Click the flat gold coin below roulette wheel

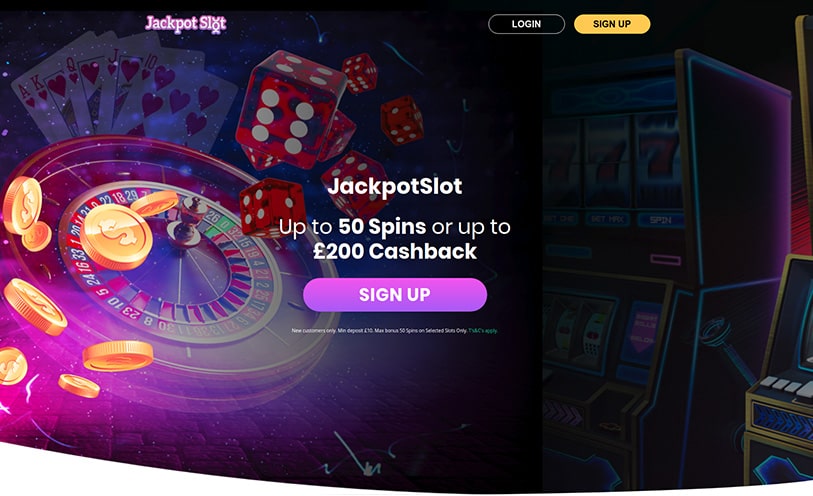[118, 356]
